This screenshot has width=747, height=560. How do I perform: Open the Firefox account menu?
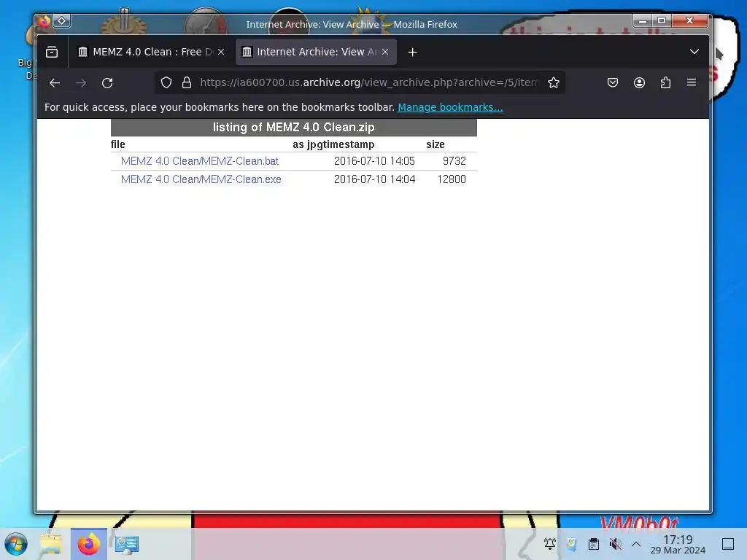(x=639, y=83)
